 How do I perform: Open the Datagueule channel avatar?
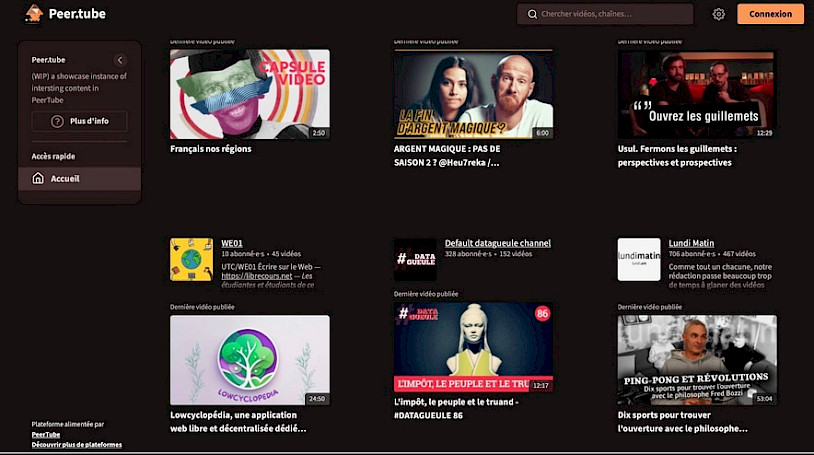[x=415, y=259]
